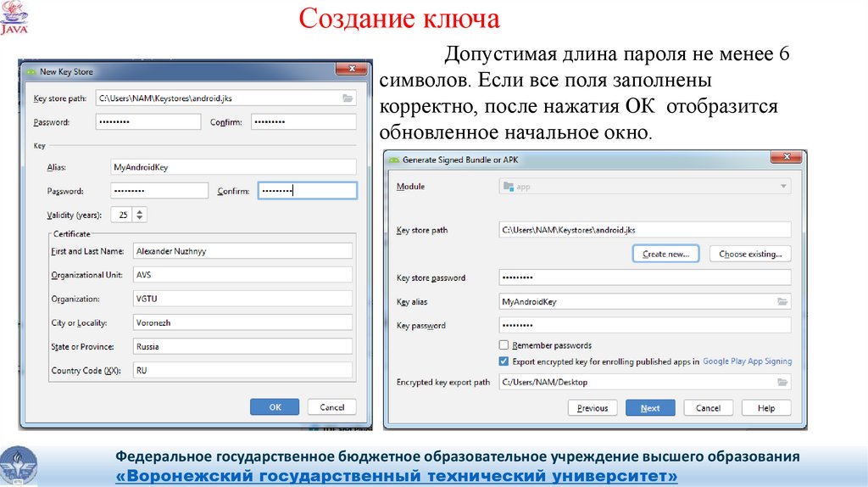Edit the City or Locality field Voronezh
The height and width of the screenshot is (487, 868).
(242, 322)
